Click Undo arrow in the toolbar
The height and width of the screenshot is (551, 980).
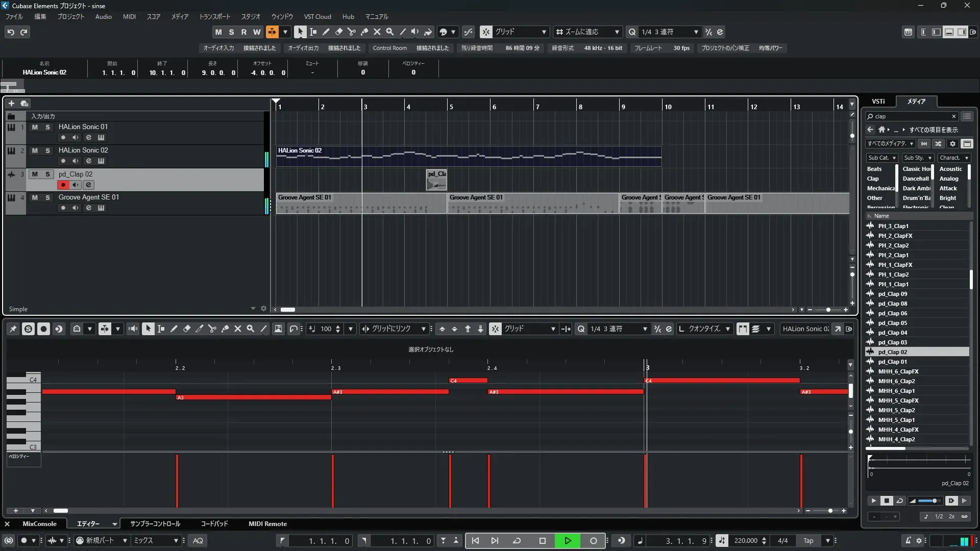tap(11, 32)
